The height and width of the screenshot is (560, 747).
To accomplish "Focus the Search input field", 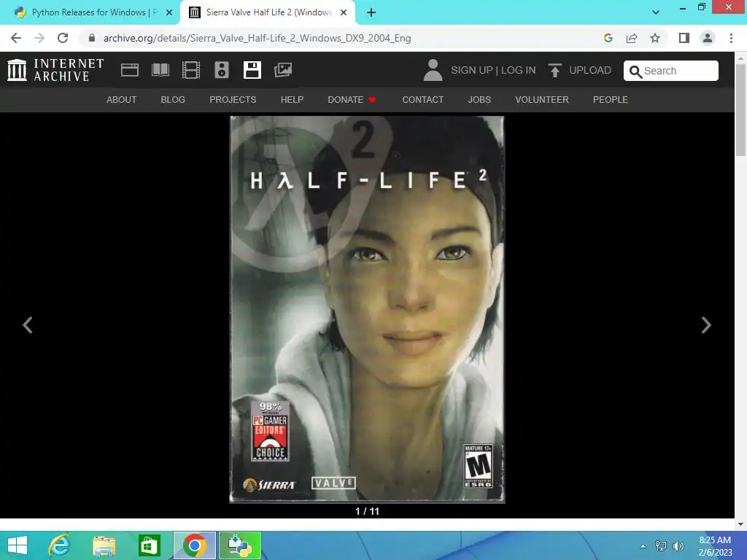I will pyautogui.click(x=671, y=71).
